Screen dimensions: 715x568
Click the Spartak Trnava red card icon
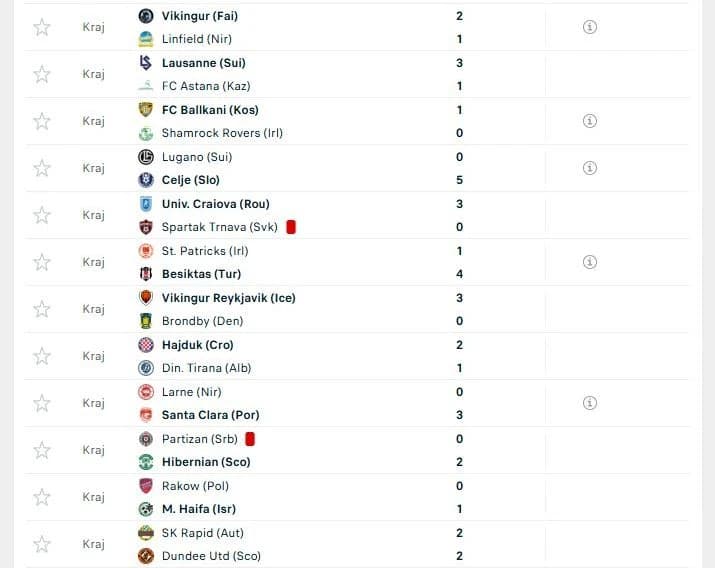tap(291, 227)
